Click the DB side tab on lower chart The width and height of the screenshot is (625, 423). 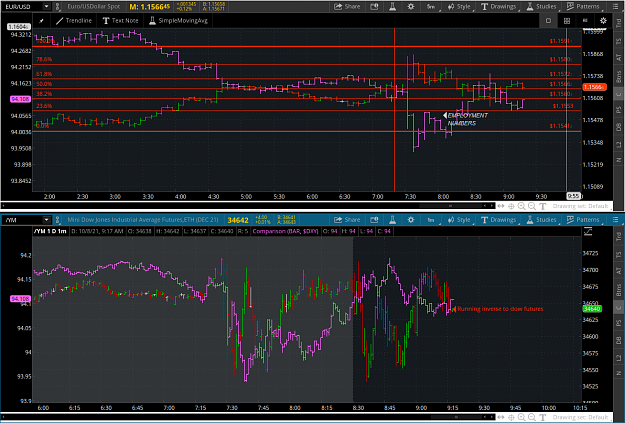[x=619, y=340]
